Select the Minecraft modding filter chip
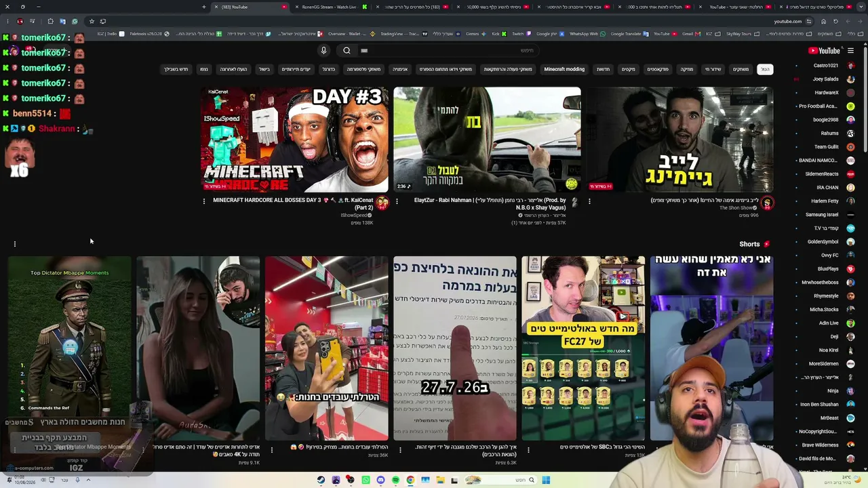868x488 pixels. pos(564,69)
